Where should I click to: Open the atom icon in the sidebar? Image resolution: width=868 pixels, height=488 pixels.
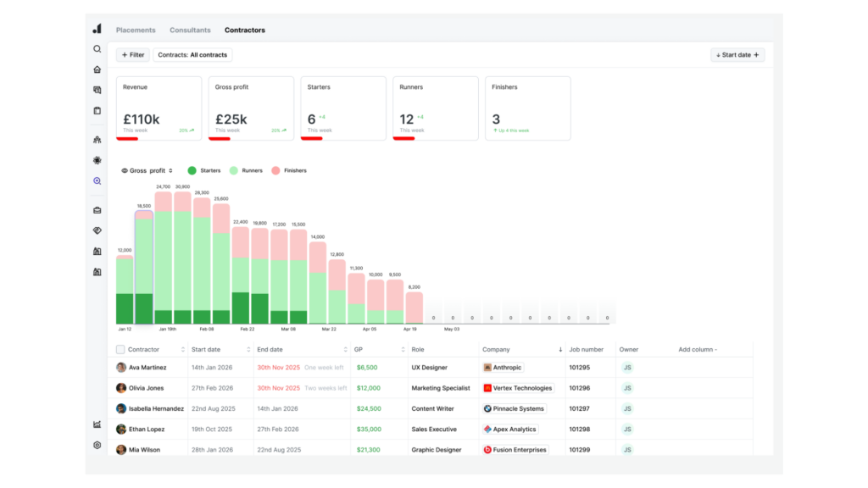97,160
